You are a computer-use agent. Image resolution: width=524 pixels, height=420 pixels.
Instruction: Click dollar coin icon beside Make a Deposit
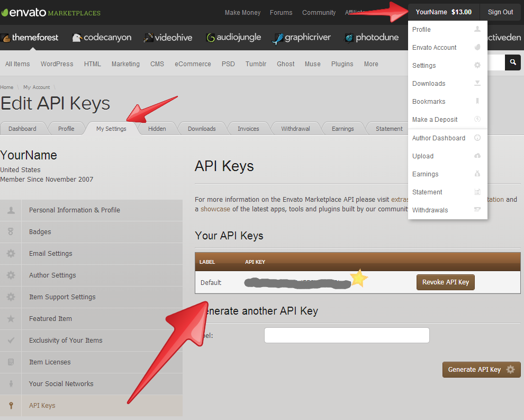tap(477, 119)
